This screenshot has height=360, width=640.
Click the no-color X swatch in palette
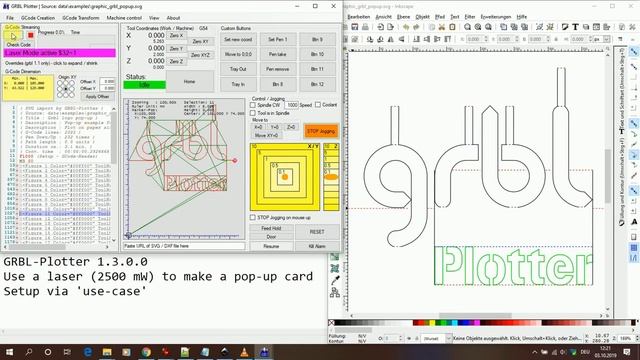pos(331,323)
